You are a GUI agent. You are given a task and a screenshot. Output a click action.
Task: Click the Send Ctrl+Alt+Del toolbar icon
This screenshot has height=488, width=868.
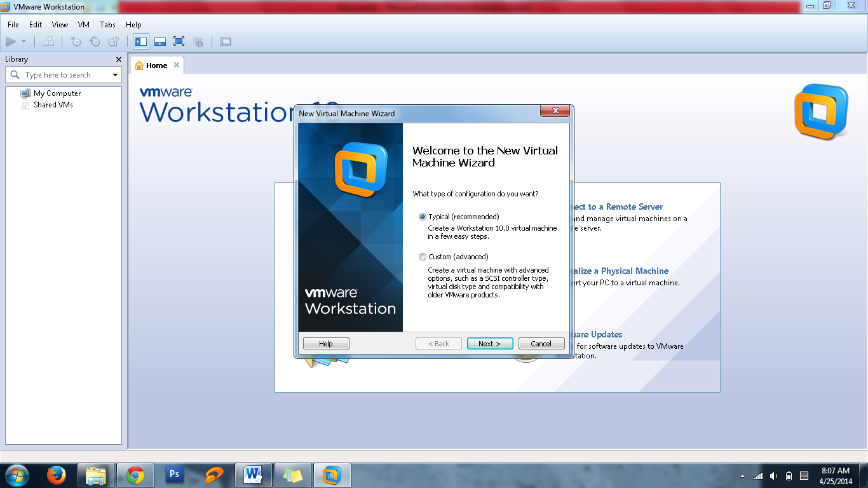click(x=48, y=42)
